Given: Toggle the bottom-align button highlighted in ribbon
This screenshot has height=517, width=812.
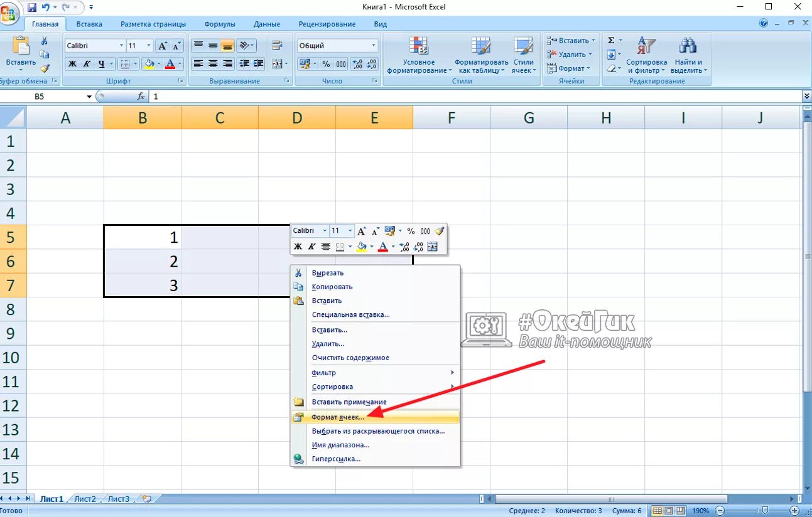Looking at the screenshot, I should 227,45.
